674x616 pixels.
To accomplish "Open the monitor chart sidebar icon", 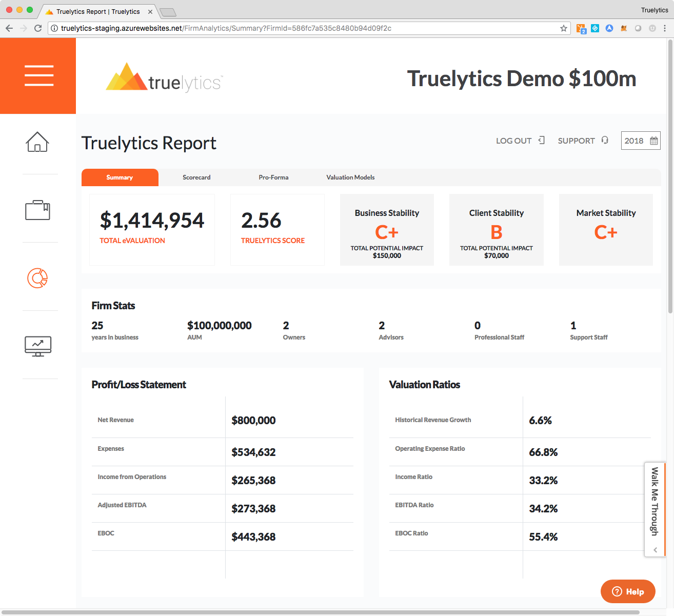I will (38, 346).
